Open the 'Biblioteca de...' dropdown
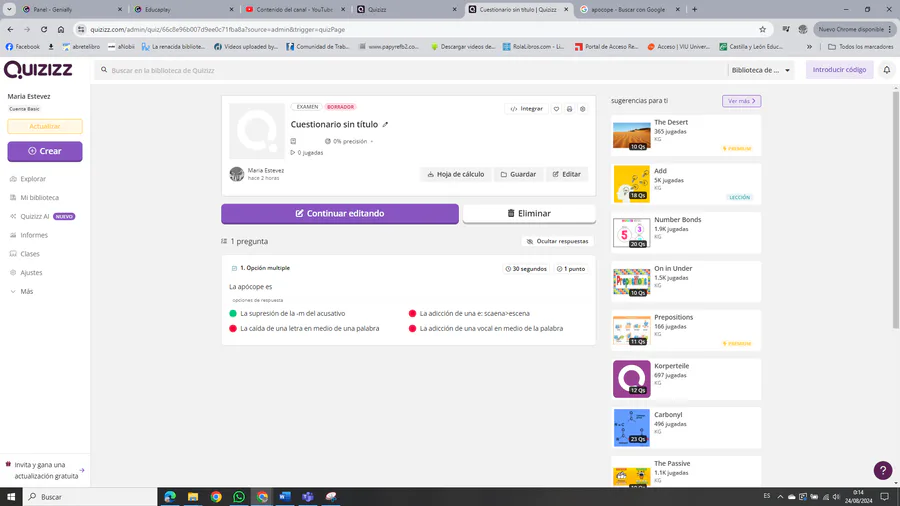The width and height of the screenshot is (900, 506). click(x=761, y=70)
